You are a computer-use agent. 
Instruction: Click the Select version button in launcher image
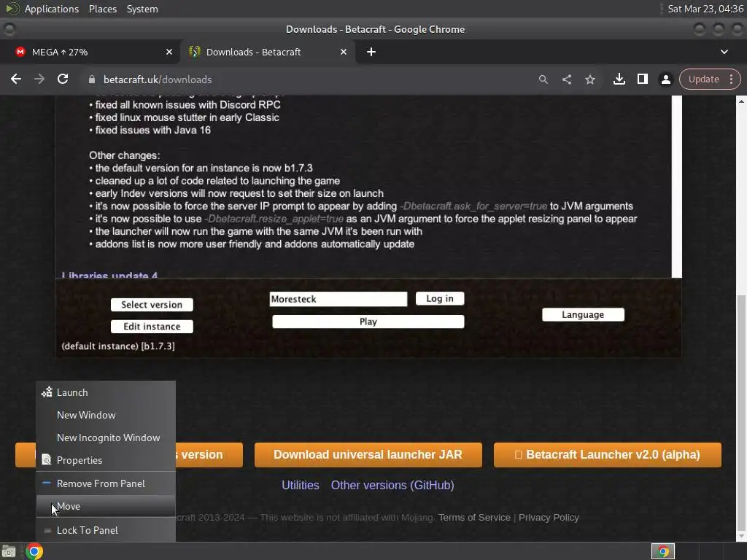point(152,305)
